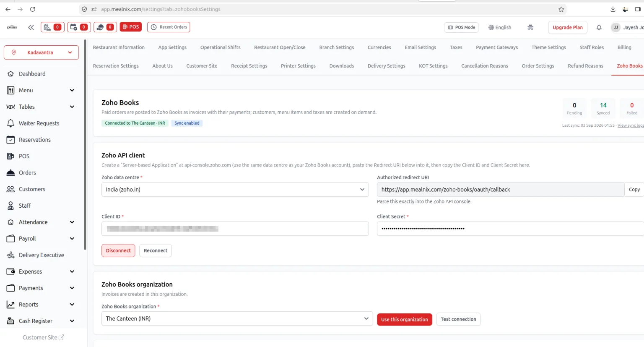Switch to the App Settings tab
The width and height of the screenshot is (644, 347).
point(172,47)
